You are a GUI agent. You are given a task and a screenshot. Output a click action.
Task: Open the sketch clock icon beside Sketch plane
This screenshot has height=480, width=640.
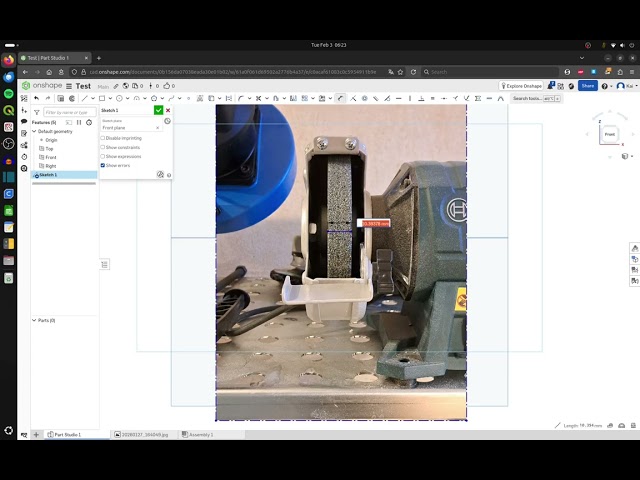[167, 121]
